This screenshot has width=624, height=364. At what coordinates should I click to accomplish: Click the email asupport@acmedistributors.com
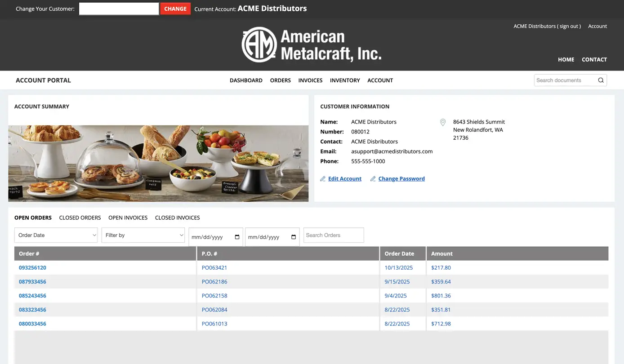click(x=392, y=151)
